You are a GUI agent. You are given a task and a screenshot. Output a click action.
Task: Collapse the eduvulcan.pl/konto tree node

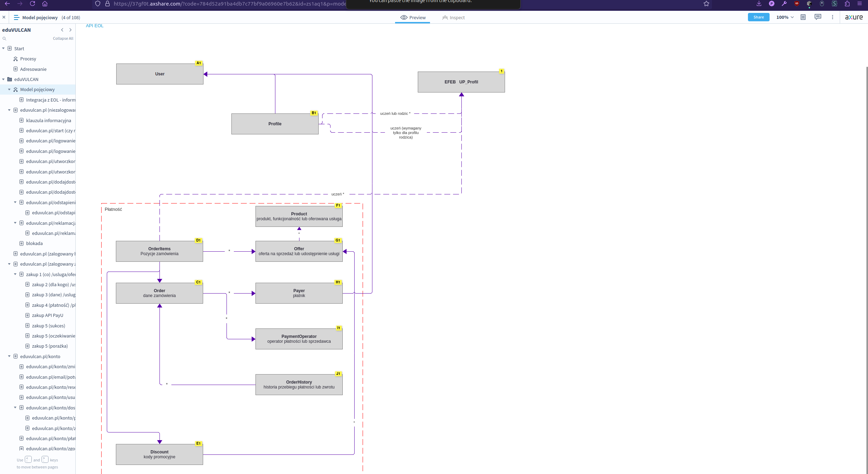point(9,356)
